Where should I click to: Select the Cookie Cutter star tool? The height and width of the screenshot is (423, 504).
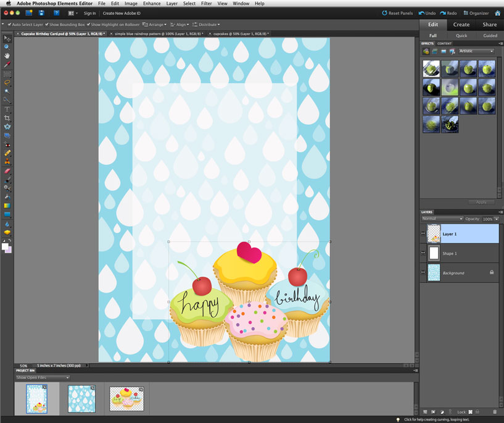coord(7,127)
